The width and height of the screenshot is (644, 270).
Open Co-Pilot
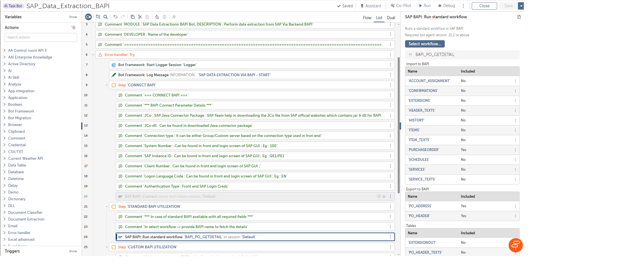401,6
